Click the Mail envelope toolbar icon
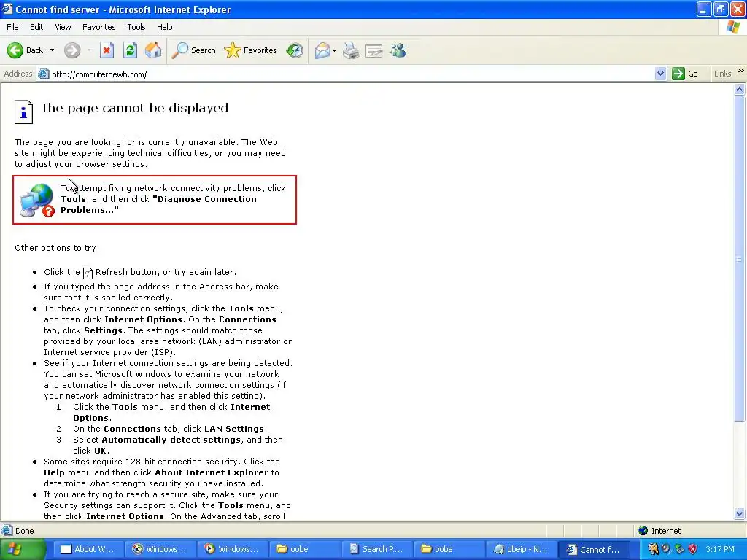Screen dimensions: 747x560 pyautogui.click(x=322, y=50)
